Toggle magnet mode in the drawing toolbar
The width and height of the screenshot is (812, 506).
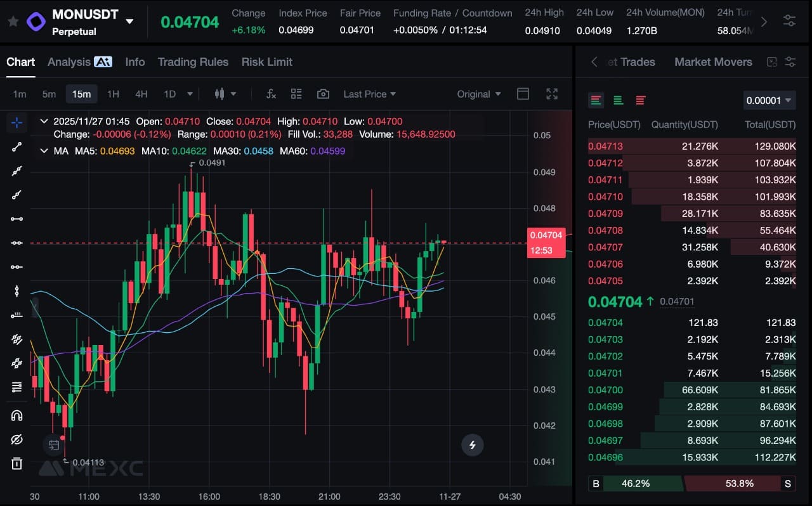point(16,416)
